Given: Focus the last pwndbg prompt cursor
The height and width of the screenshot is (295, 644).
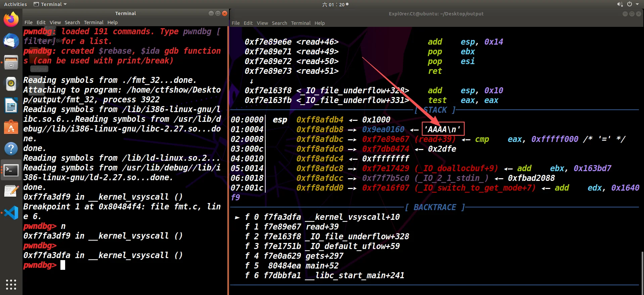Looking at the screenshot, I should 63,265.
